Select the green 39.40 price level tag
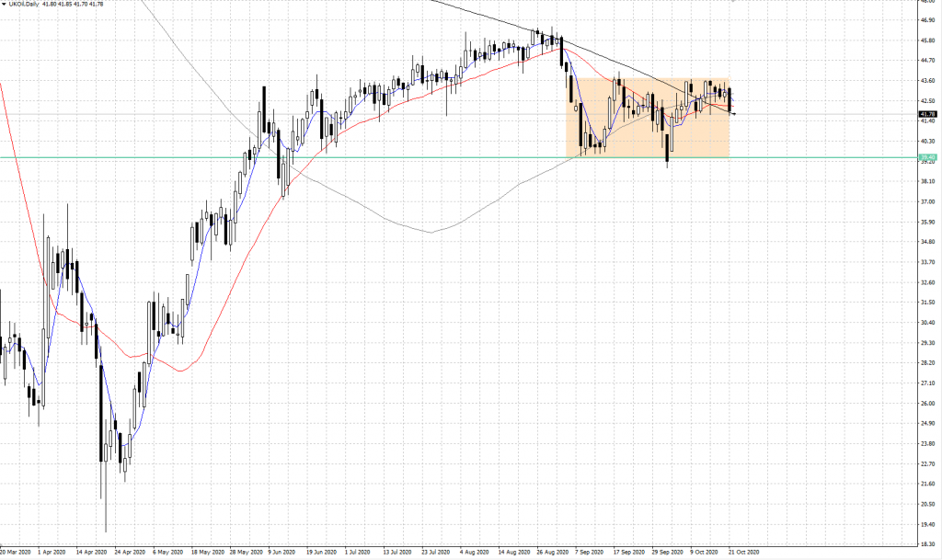The height and width of the screenshot is (560, 942). 928,157
